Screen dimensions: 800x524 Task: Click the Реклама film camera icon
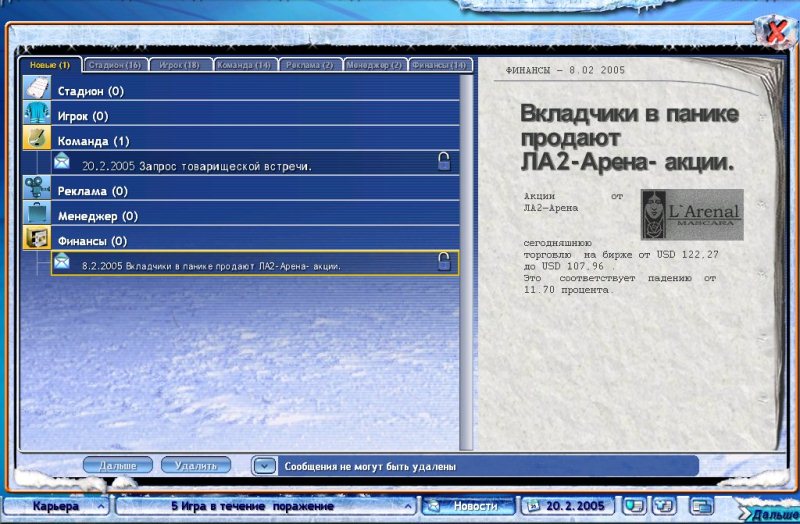(37, 190)
